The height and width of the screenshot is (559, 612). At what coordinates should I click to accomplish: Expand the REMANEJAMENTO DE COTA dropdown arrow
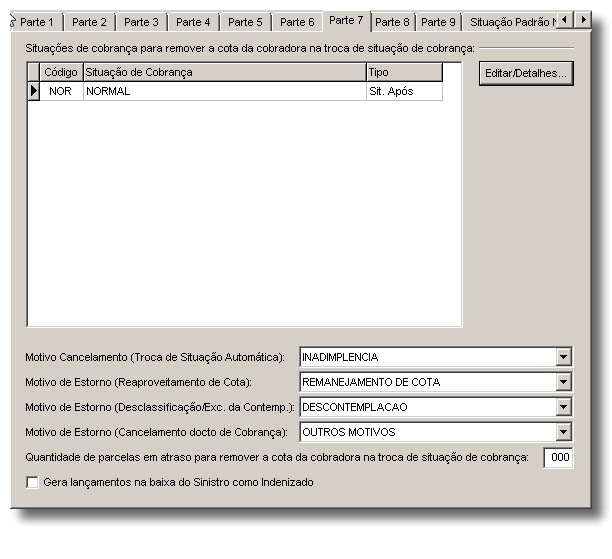(563, 382)
